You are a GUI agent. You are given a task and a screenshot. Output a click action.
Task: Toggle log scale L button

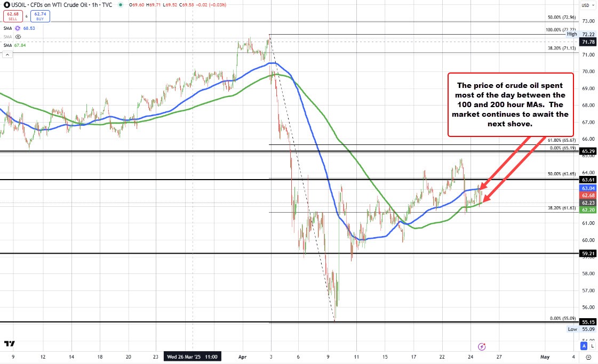point(592,346)
